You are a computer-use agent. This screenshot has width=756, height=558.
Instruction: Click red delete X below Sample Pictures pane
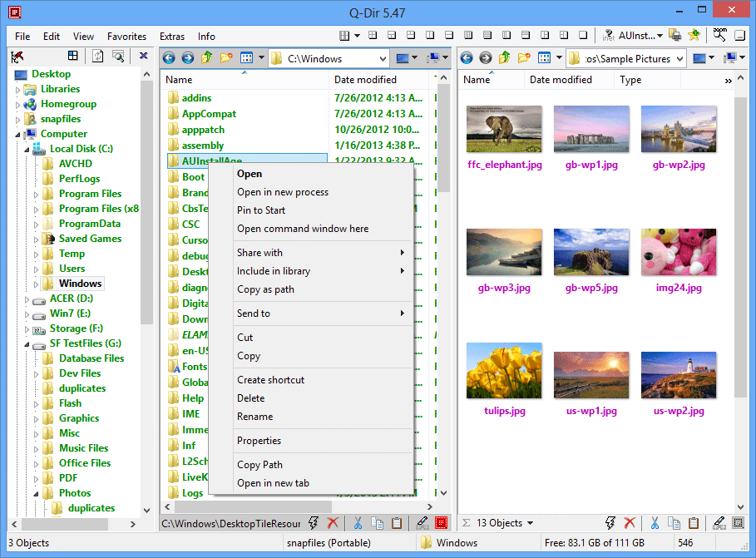click(630, 523)
